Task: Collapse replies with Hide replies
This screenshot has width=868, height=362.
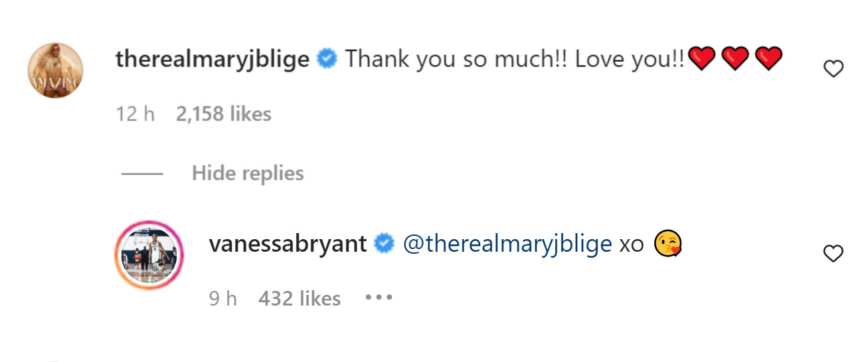Action: (248, 173)
